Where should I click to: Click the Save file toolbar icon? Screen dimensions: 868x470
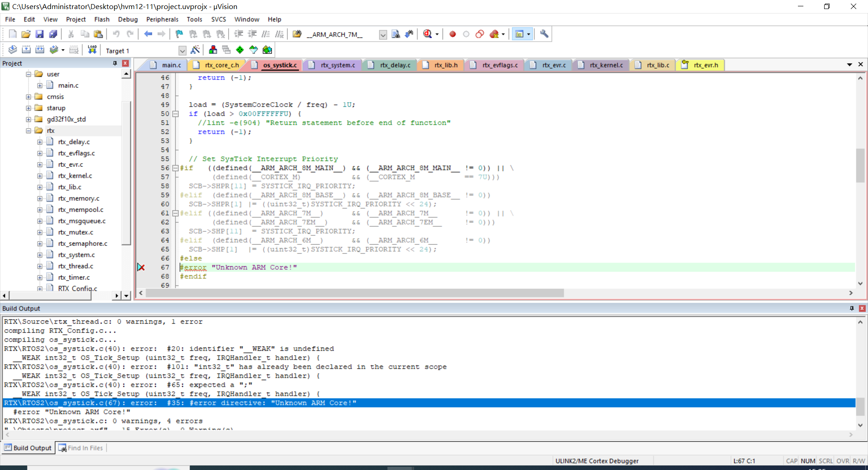click(x=40, y=34)
